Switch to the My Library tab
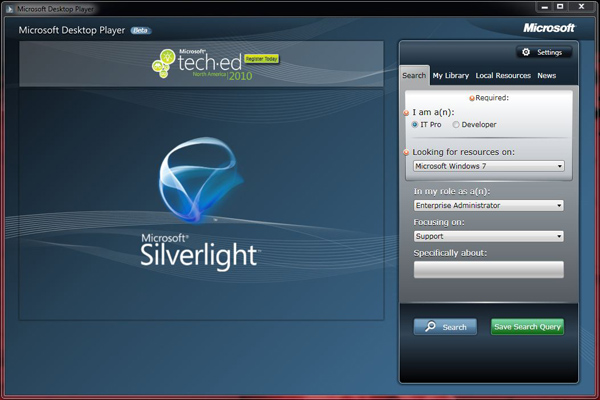 click(x=451, y=75)
